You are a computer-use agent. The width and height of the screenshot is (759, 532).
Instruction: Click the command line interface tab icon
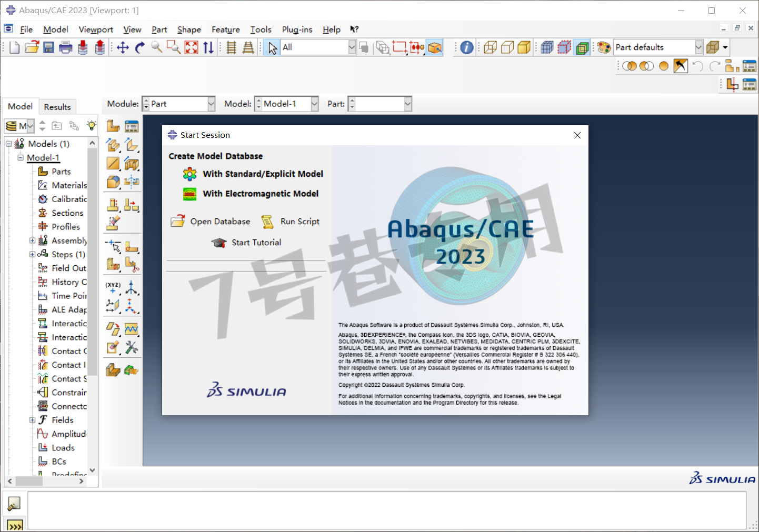click(x=15, y=526)
